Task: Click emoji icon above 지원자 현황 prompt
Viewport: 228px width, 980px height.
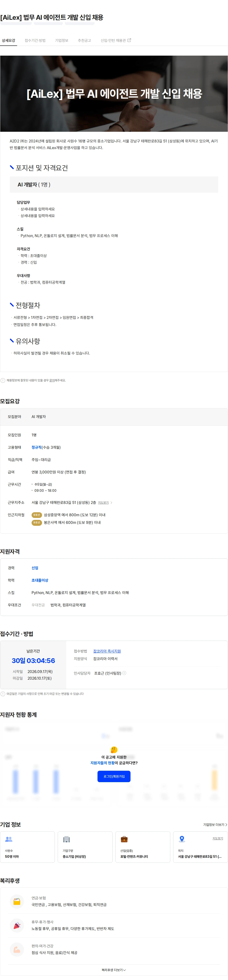Action: pos(114,750)
